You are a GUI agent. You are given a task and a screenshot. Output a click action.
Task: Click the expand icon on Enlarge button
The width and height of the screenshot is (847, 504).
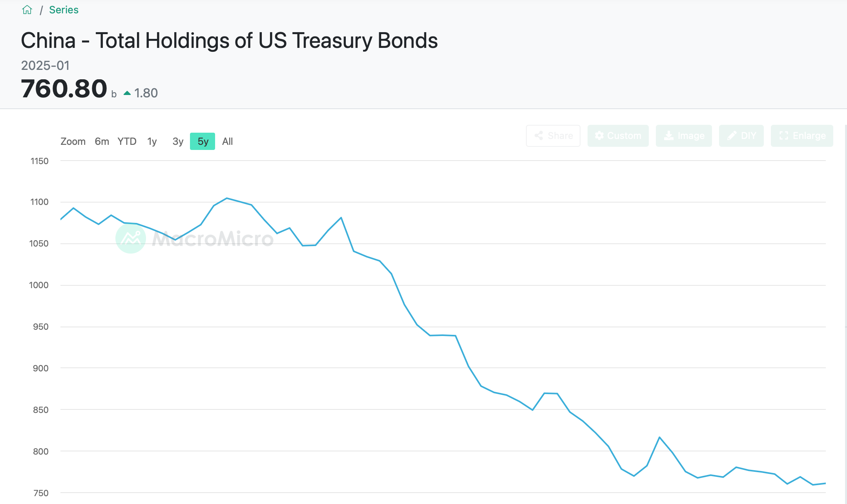(x=784, y=136)
